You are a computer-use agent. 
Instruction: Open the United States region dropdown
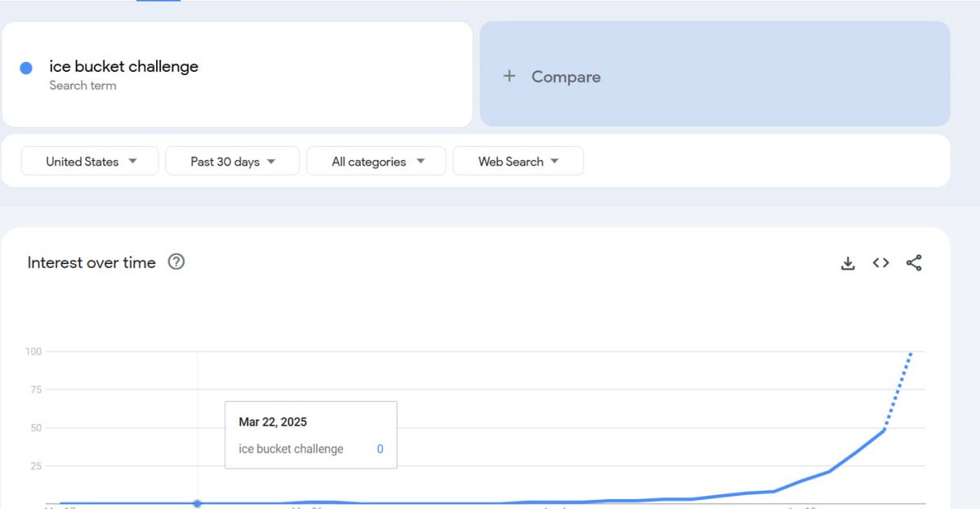90,161
